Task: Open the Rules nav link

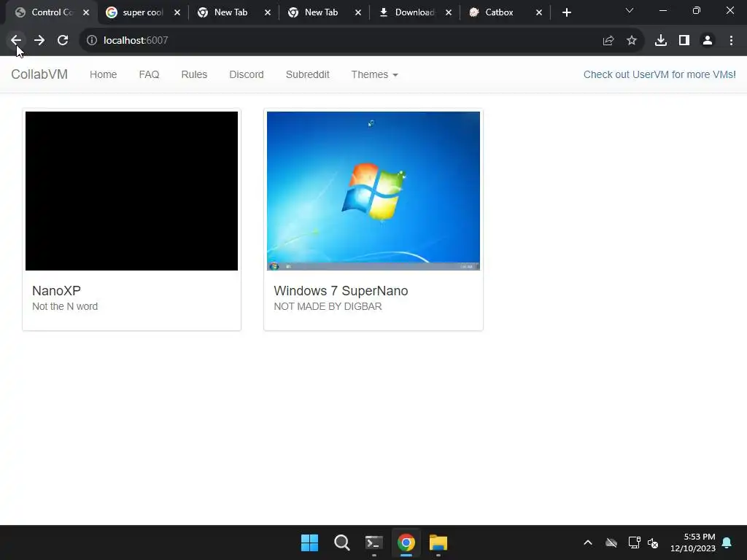Action: [x=194, y=74]
